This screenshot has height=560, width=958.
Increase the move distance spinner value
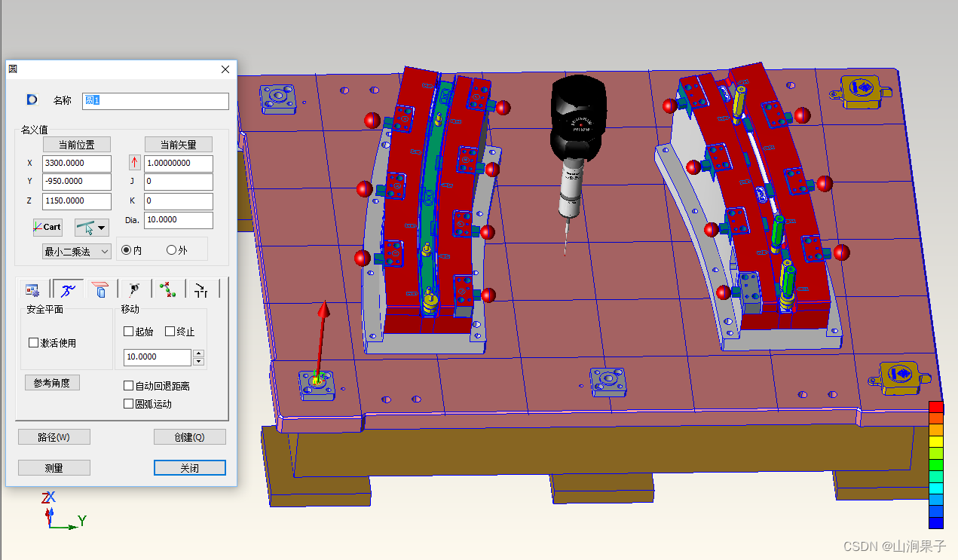pyautogui.click(x=199, y=353)
